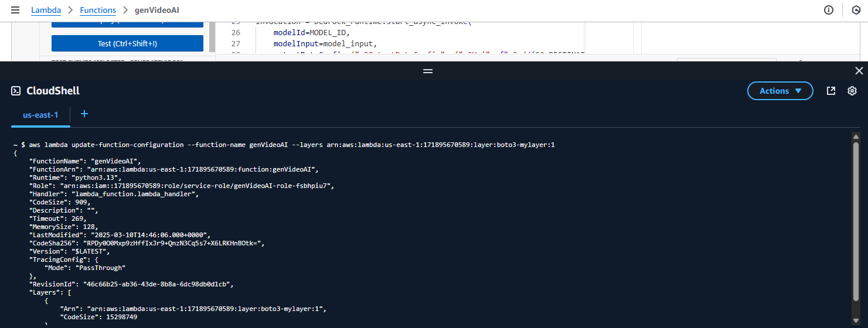Click the CloudShell panel resize handle
The height and width of the screenshot is (328, 868).
[x=428, y=71]
